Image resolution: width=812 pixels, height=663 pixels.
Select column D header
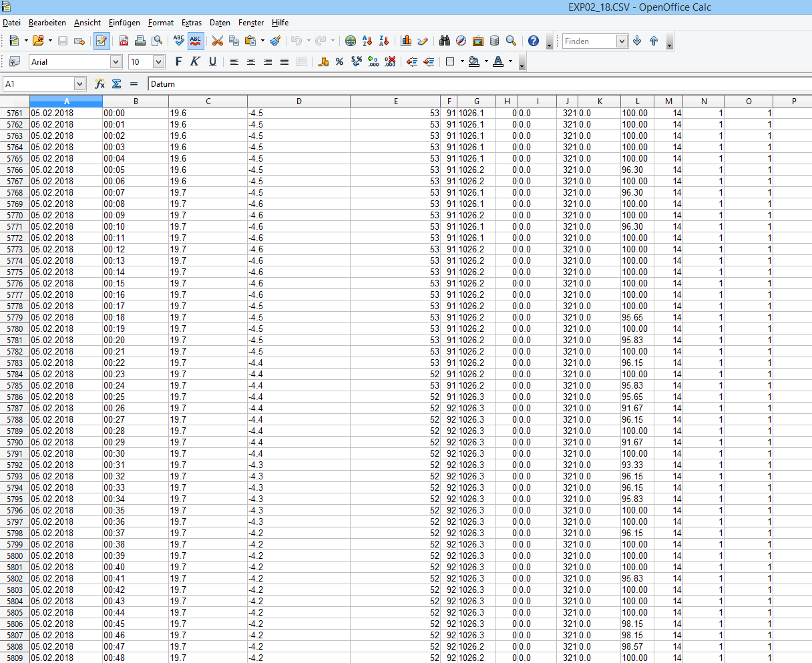click(x=298, y=101)
